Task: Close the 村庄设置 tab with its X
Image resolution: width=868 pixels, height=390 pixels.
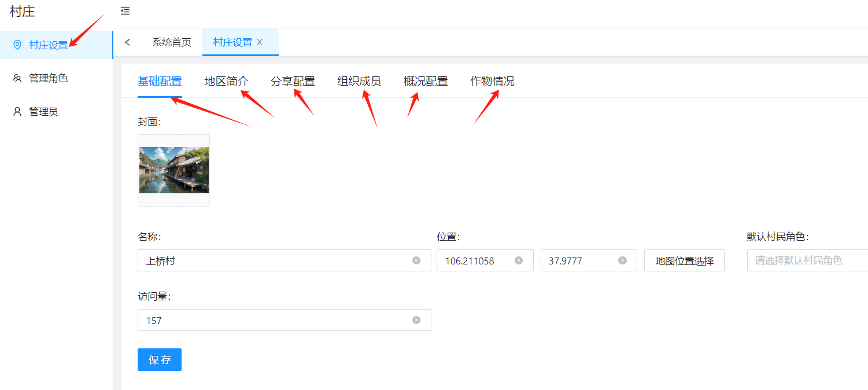Action: coord(260,42)
